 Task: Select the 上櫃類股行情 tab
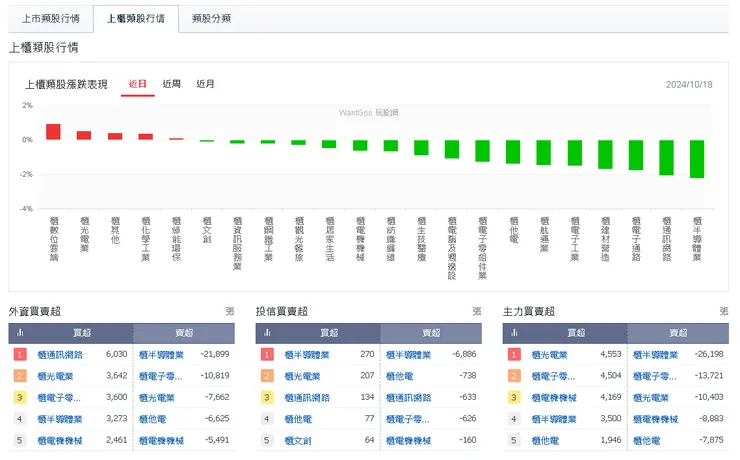[136, 19]
